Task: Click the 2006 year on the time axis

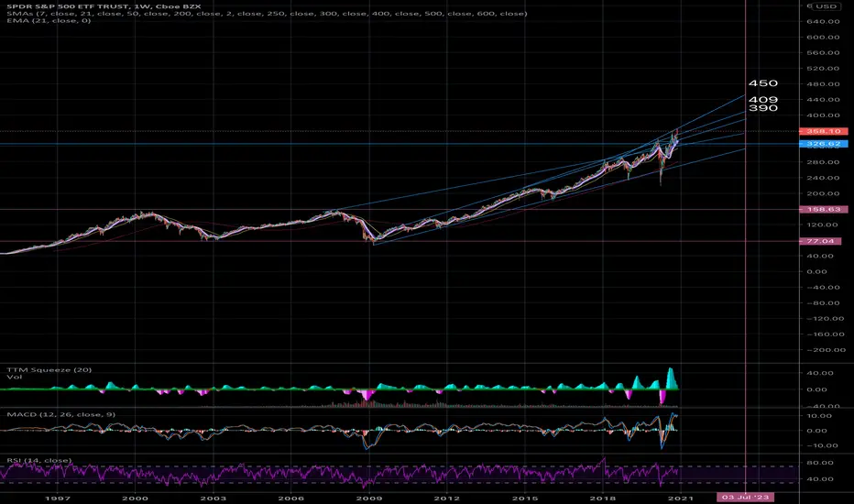Action: click(x=290, y=498)
